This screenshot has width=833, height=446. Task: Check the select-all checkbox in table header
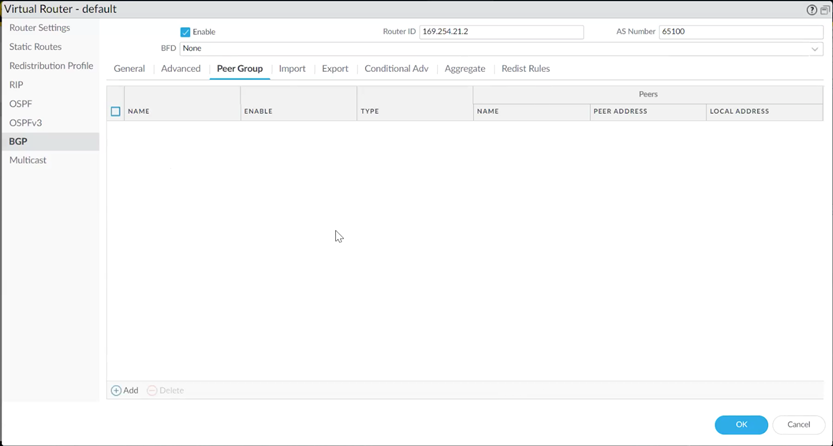[x=115, y=111]
